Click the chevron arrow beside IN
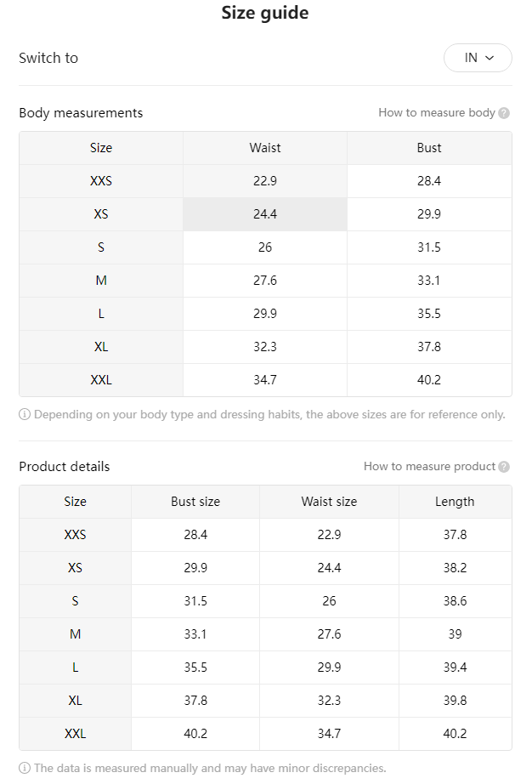The height and width of the screenshot is (784, 532). pyautogui.click(x=490, y=58)
